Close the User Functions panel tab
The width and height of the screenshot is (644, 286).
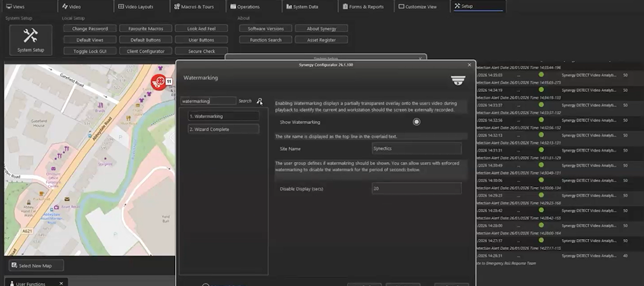(x=61, y=283)
